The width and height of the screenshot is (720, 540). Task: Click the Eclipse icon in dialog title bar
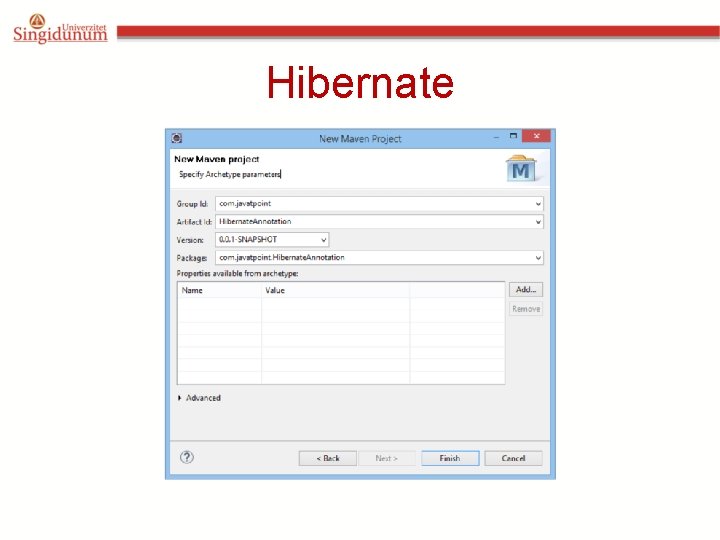tap(177, 138)
